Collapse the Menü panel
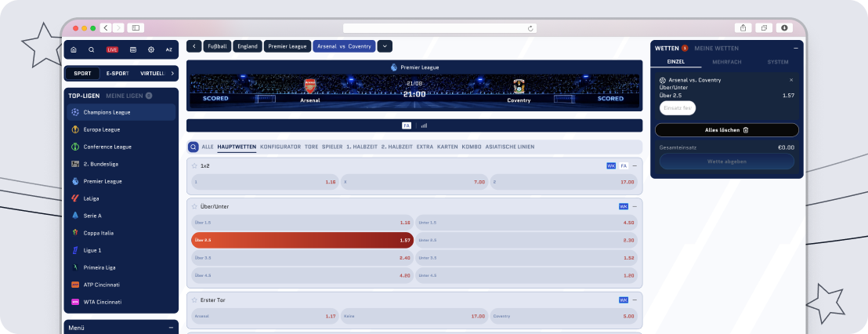The height and width of the screenshot is (334, 868). click(x=171, y=328)
